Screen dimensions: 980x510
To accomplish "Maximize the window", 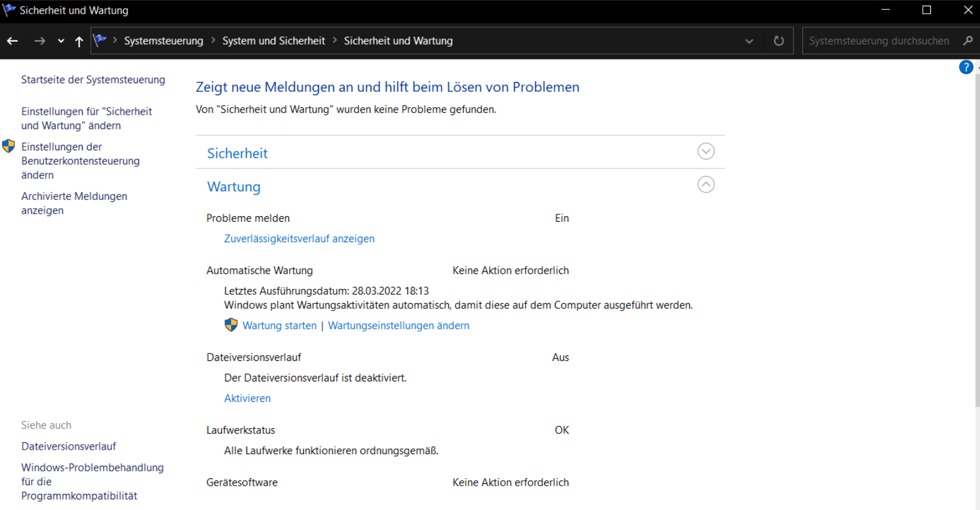I will click(x=927, y=10).
